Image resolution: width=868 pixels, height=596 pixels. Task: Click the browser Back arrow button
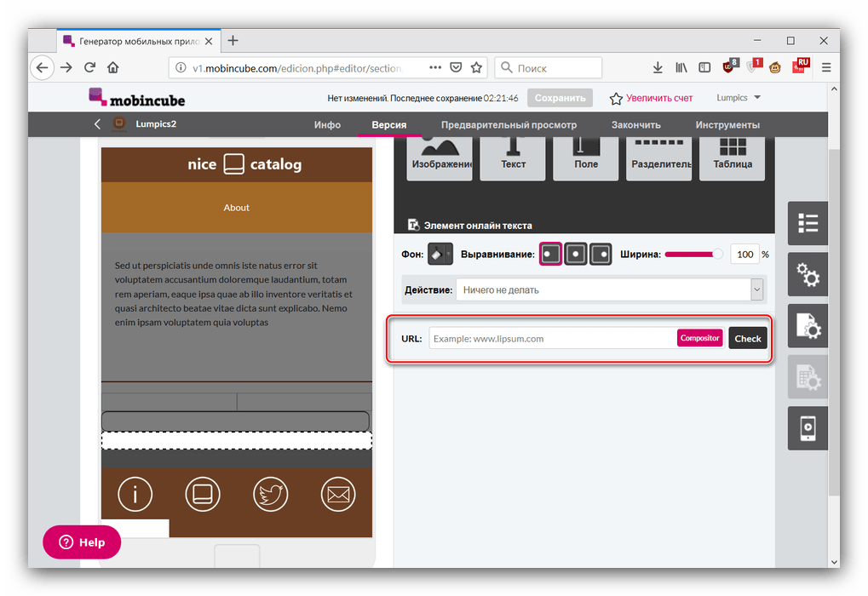click(x=42, y=67)
